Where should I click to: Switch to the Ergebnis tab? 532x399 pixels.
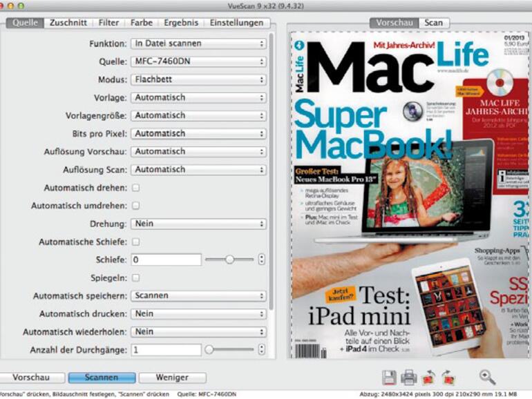pos(181,23)
